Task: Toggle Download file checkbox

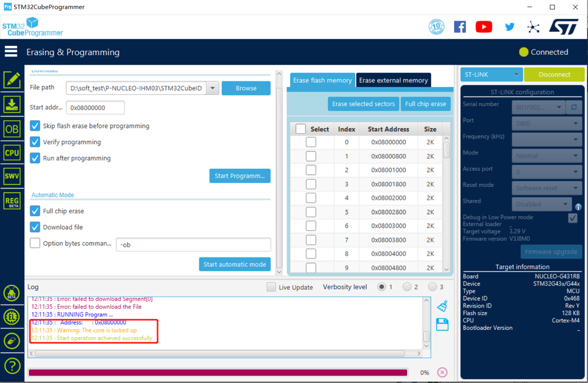Action: coord(35,227)
